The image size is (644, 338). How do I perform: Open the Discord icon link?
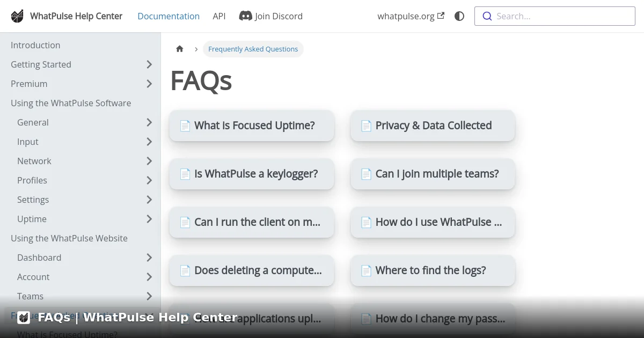coord(245,16)
